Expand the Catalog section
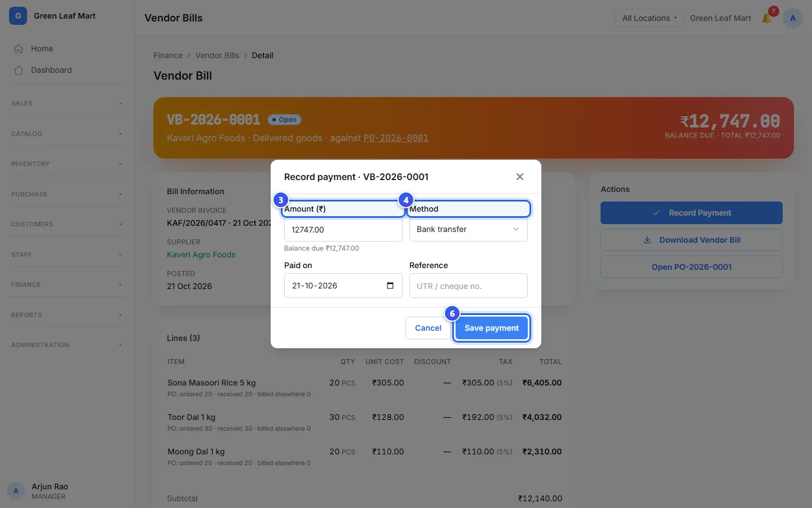Image resolution: width=812 pixels, height=508 pixels. pyautogui.click(x=68, y=134)
